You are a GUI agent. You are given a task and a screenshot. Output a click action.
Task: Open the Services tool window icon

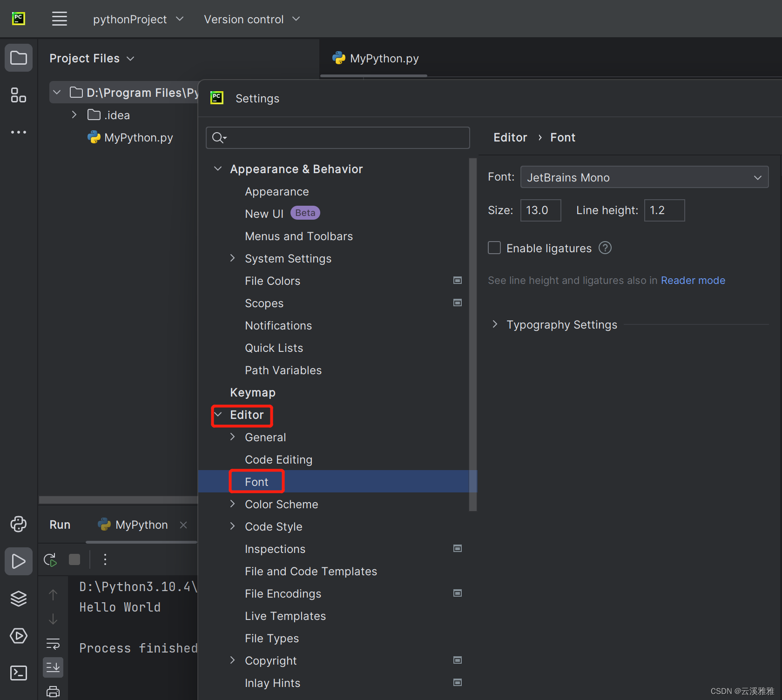(19, 636)
